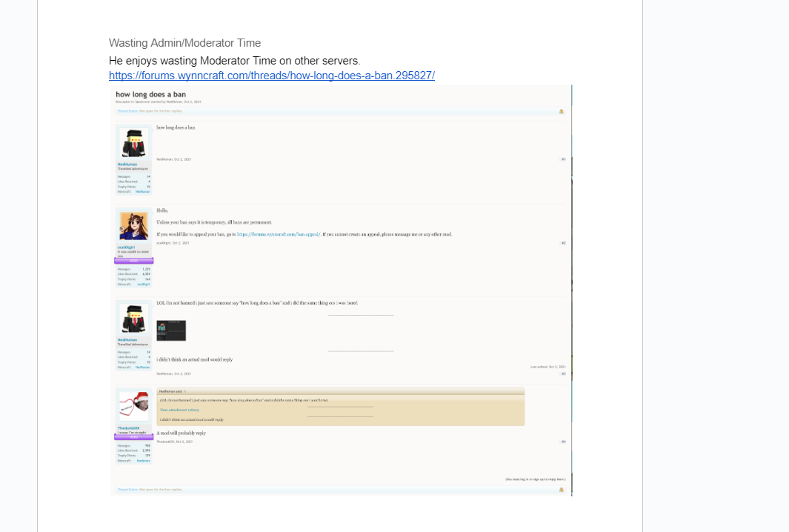The height and width of the screenshot is (532, 789).
Task: Click post number #1 permalink
Action: pos(563,159)
